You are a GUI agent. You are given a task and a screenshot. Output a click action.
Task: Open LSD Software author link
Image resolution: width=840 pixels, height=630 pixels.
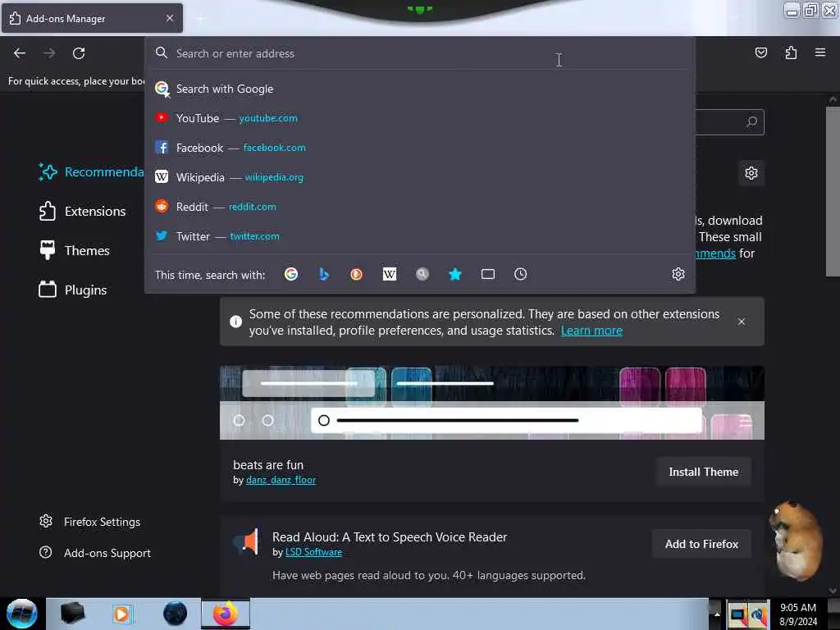[x=313, y=552]
